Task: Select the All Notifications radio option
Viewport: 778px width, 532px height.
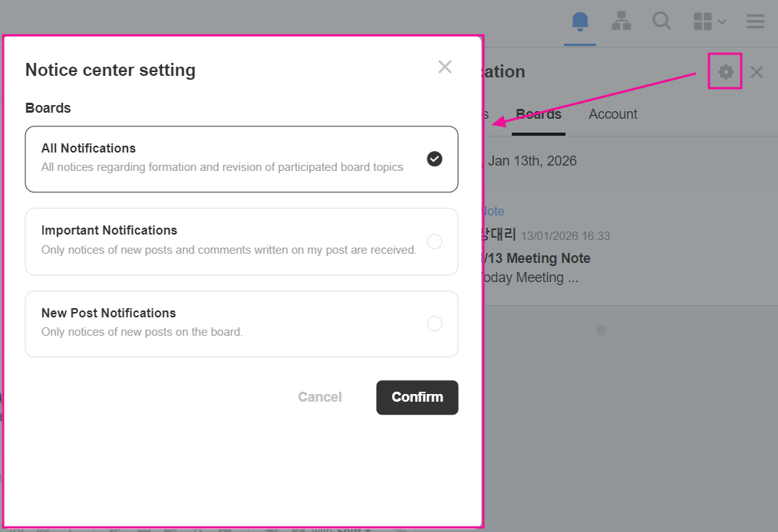Action: (x=434, y=159)
